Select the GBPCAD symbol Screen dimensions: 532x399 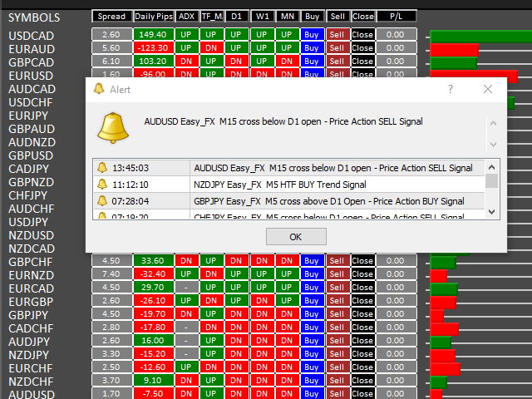click(32, 62)
